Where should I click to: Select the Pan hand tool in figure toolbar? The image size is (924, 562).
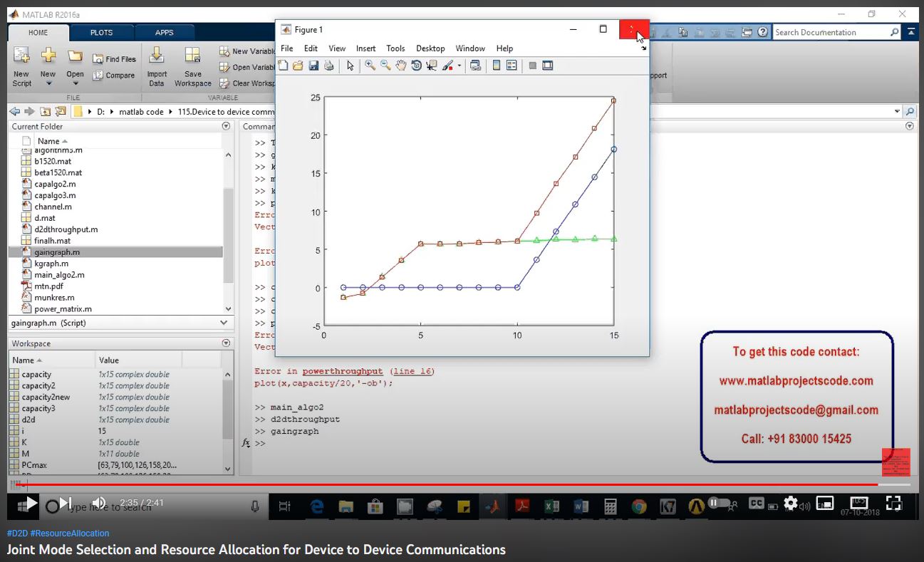coord(401,66)
